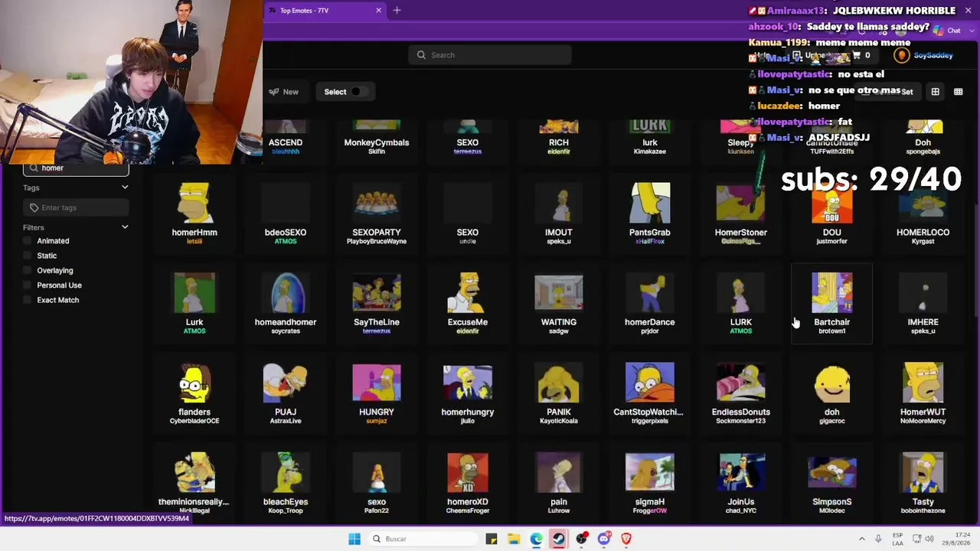Open the PUAJ emote
The image size is (980, 551).
click(x=286, y=393)
